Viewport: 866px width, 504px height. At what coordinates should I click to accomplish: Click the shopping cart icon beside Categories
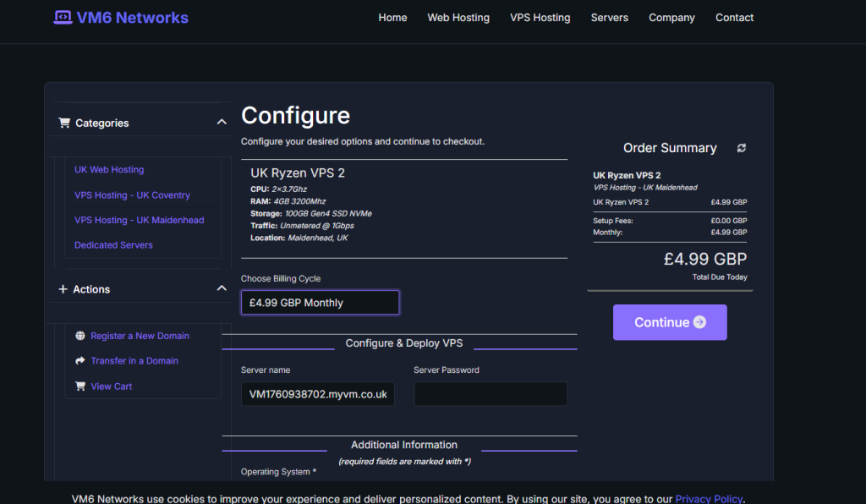click(x=64, y=123)
